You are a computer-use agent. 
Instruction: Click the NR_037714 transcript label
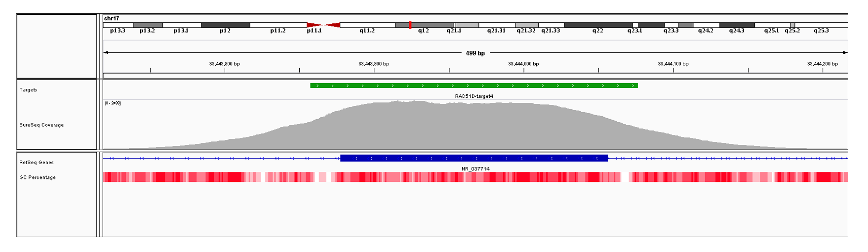click(x=475, y=169)
